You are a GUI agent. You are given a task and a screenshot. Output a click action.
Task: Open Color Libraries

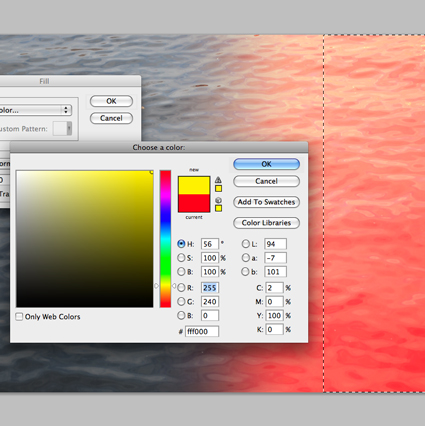(266, 223)
